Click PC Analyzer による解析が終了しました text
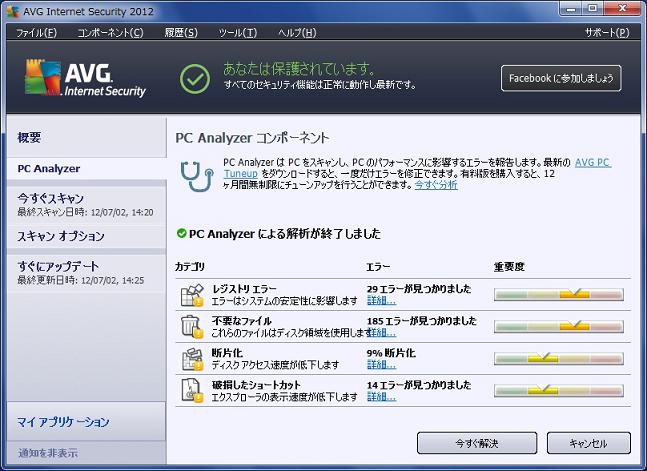This screenshot has height=471, width=647. pos(285,234)
